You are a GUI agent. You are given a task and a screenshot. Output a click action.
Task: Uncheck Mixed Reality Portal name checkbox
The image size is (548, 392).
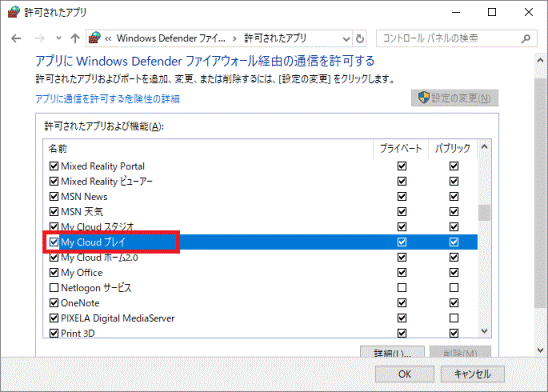(x=53, y=166)
